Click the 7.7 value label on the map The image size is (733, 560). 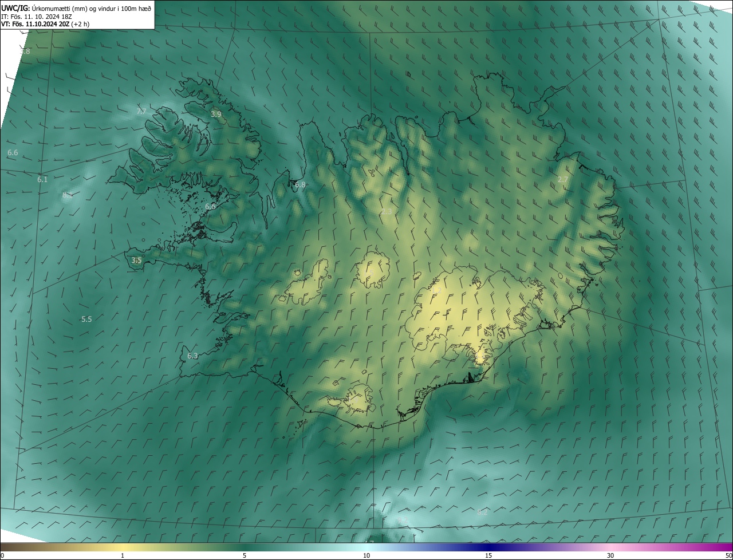[141, 111]
